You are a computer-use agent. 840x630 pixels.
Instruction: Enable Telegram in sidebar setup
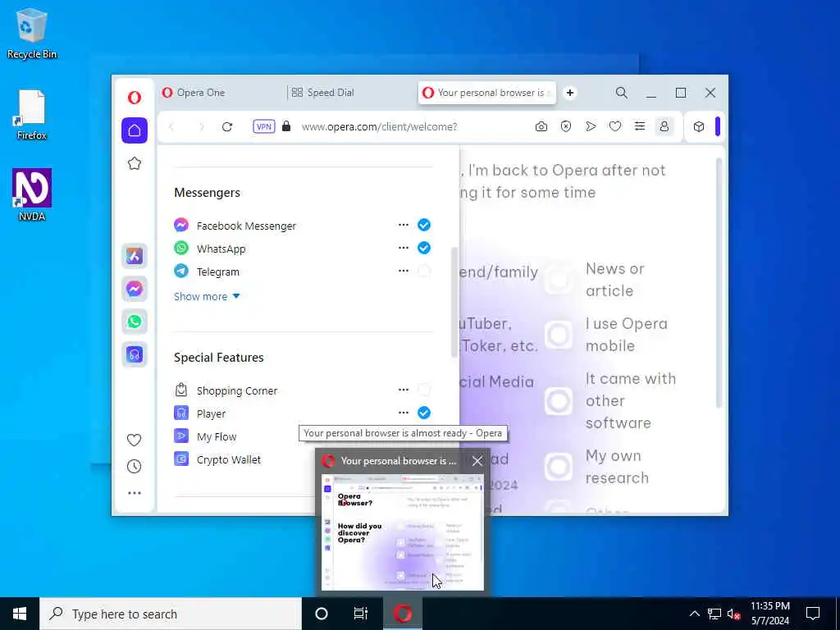coord(424,271)
